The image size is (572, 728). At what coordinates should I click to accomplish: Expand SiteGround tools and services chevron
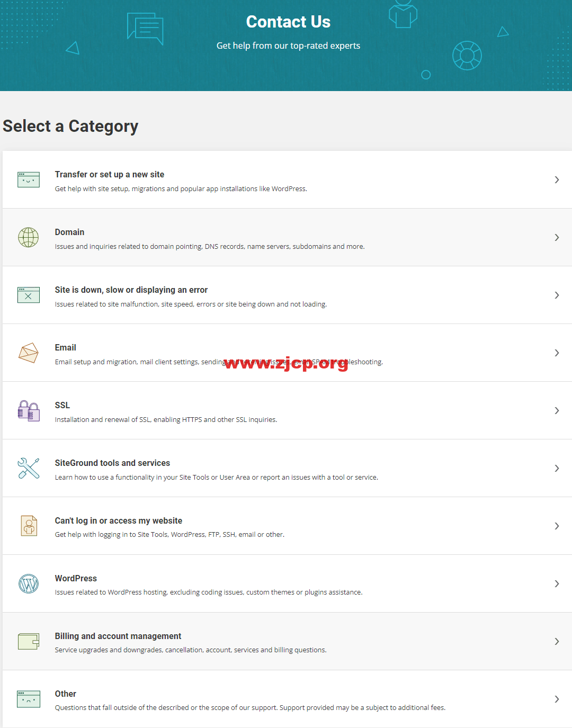pyautogui.click(x=557, y=468)
